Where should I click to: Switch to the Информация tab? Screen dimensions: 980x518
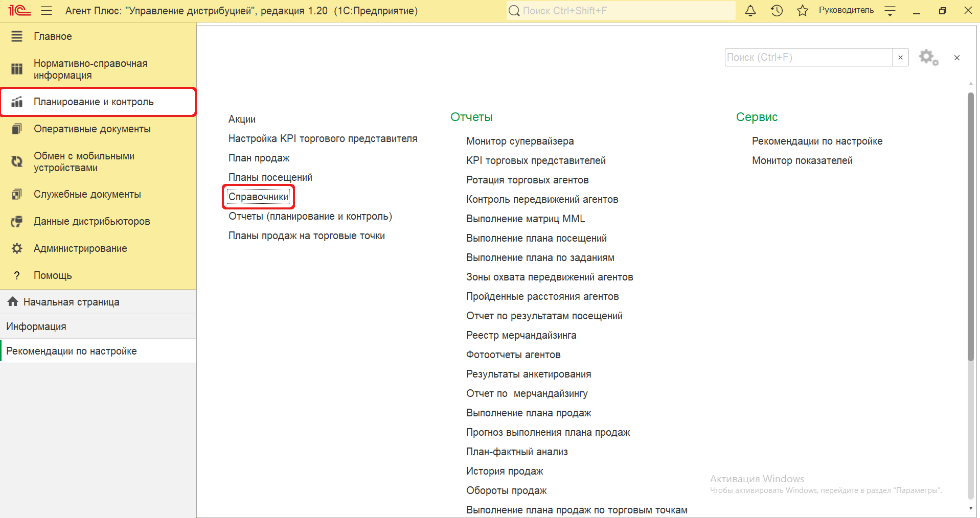pos(36,326)
